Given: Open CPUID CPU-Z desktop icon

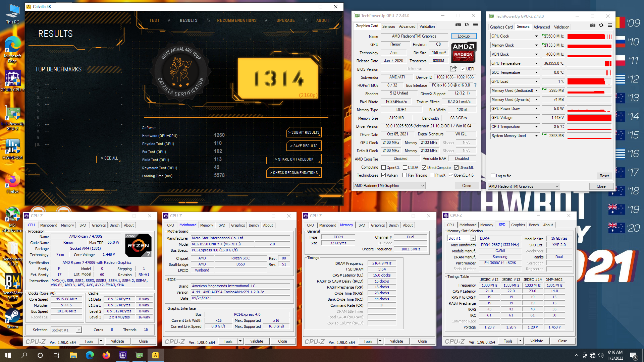Looking at the screenshot, I should [12, 81].
